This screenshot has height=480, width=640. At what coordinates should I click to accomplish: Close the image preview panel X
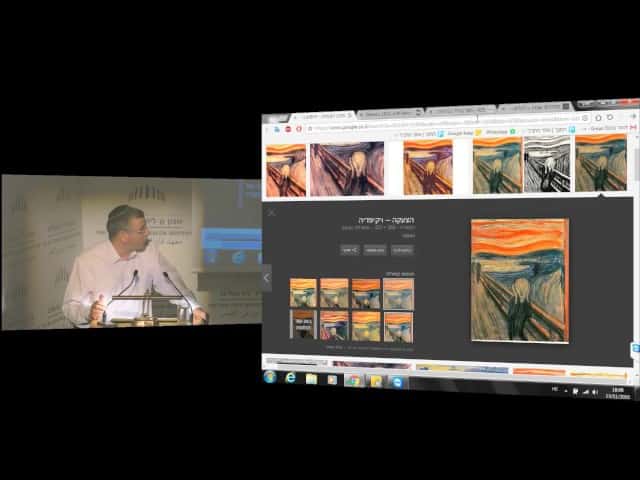click(271, 212)
